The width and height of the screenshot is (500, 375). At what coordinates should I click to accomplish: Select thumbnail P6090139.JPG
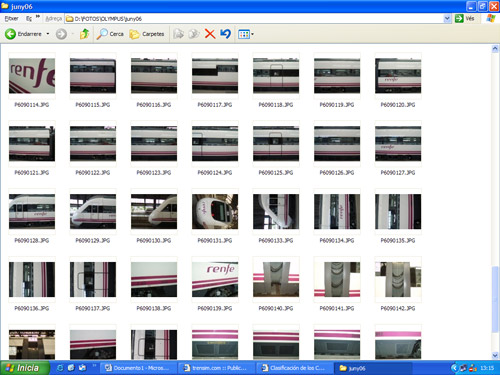pos(215,280)
